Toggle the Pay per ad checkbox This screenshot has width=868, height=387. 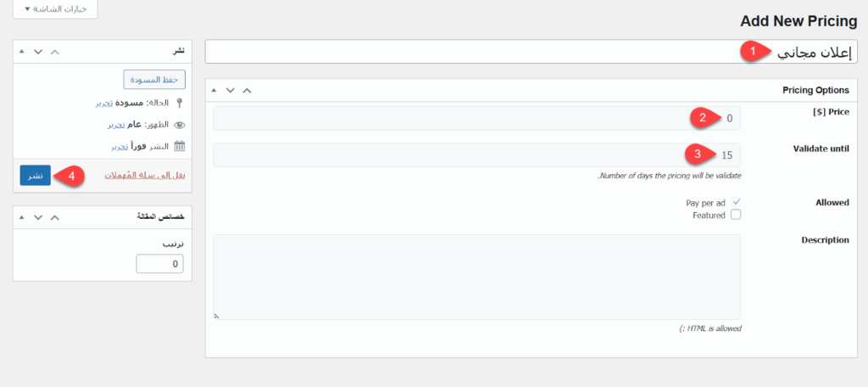click(x=736, y=203)
